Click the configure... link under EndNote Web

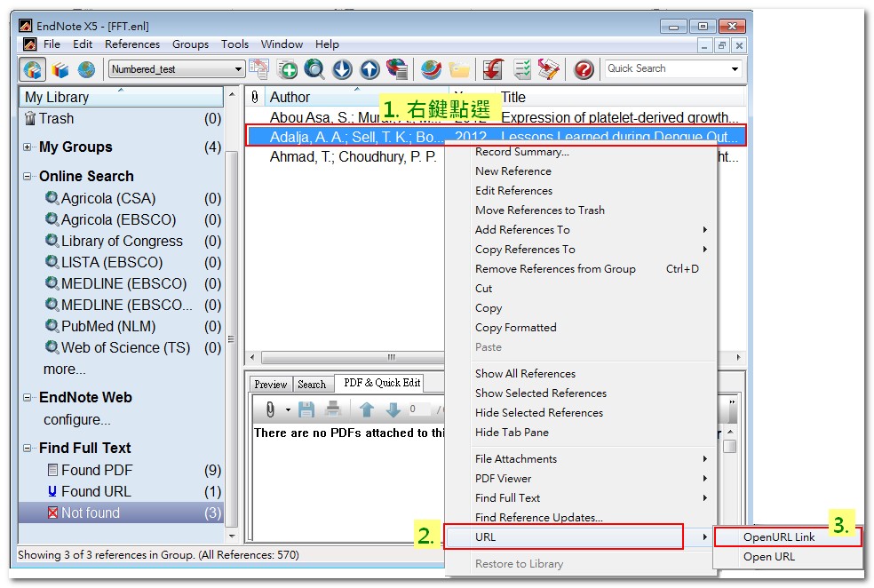[x=77, y=419]
